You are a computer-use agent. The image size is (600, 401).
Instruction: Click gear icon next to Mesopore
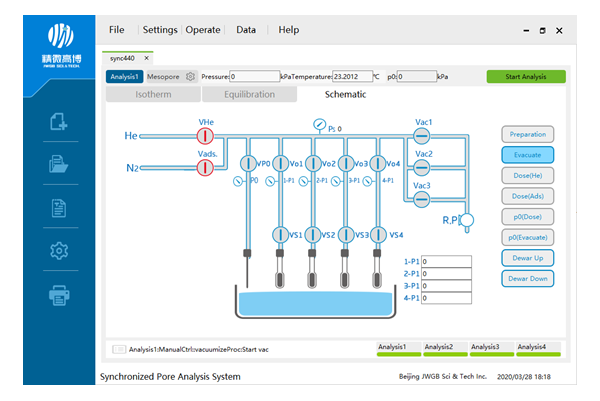[x=190, y=76]
